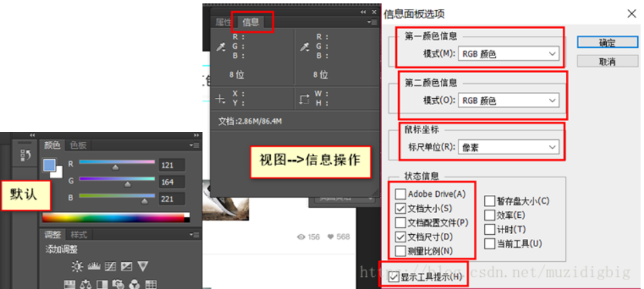Click the blue foreground color swatch

49,165
